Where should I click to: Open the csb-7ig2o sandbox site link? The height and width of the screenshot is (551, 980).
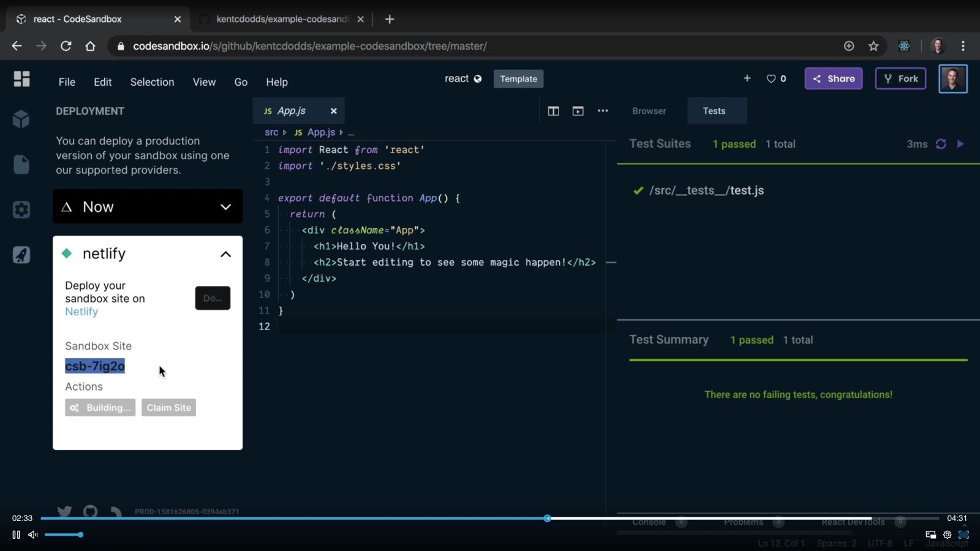point(95,366)
